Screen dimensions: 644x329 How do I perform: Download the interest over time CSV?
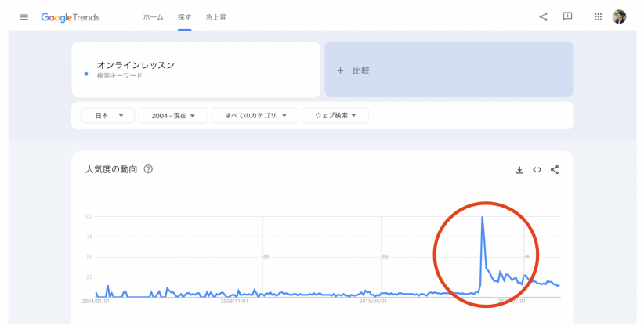click(519, 170)
